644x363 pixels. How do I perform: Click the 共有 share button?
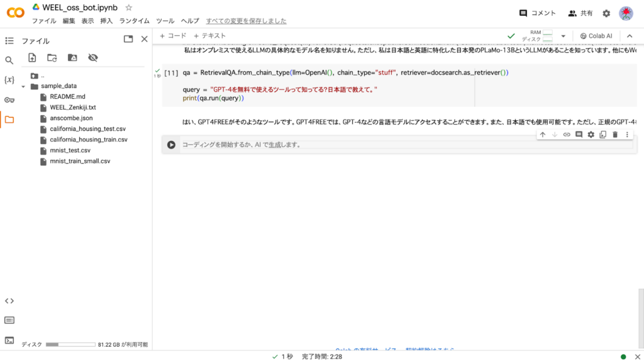[x=580, y=13]
